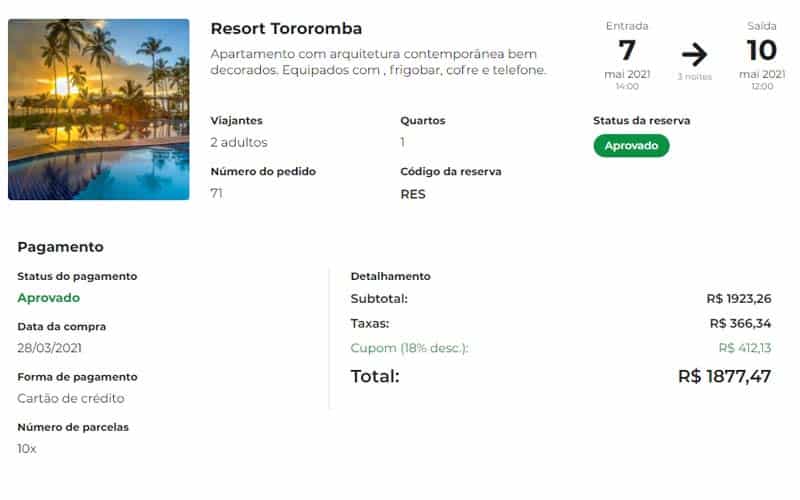Viewport: 800px width, 500px height.
Task: Select the Pagamento section heading
Action: (x=60, y=247)
